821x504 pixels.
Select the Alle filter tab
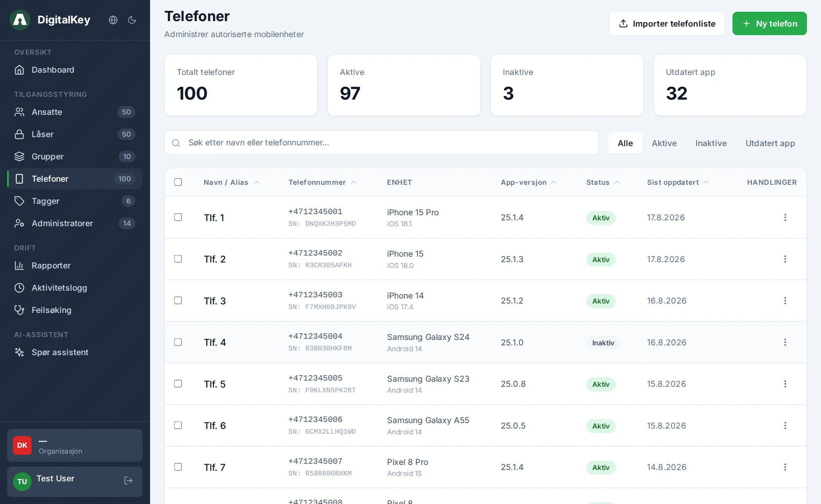pyautogui.click(x=625, y=143)
